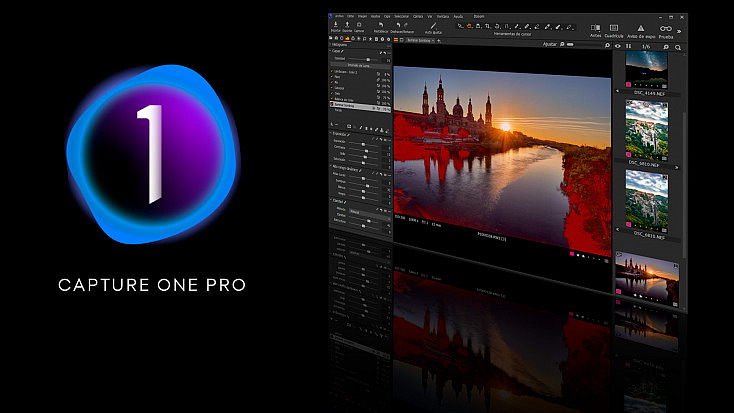Toggle the exposure warning triangle icon
Screen dimensions: 734x413
pos(641,29)
